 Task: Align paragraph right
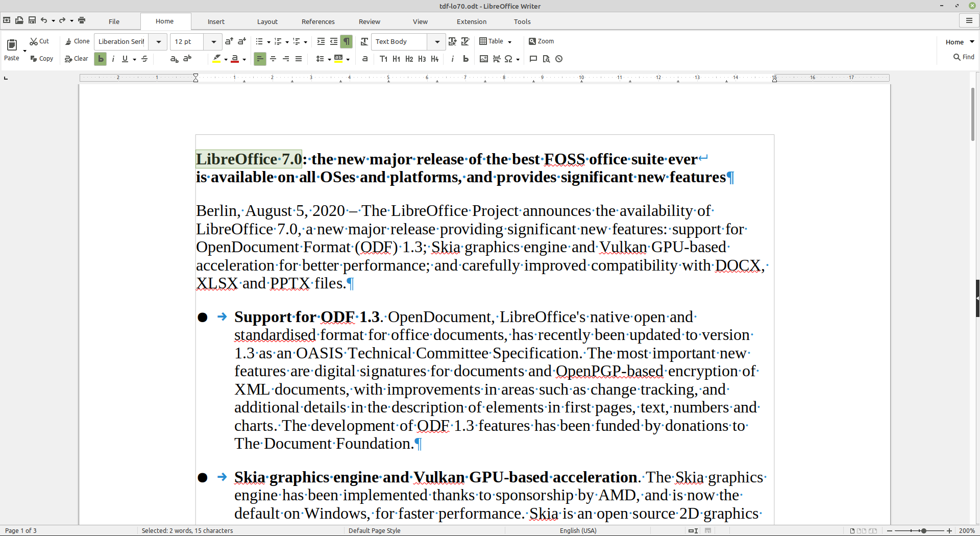(x=286, y=59)
